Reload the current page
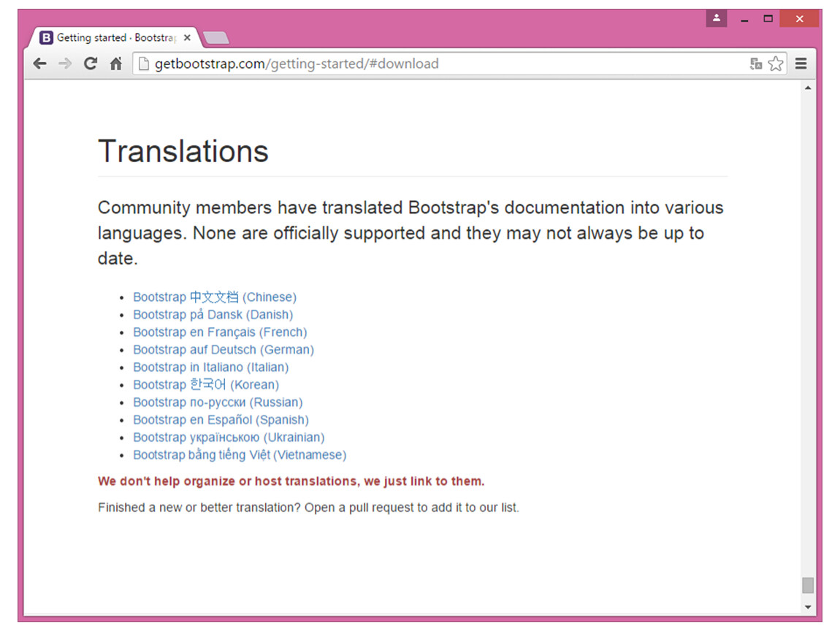This screenshot has width=840, height=631. (x=91, y=64)
